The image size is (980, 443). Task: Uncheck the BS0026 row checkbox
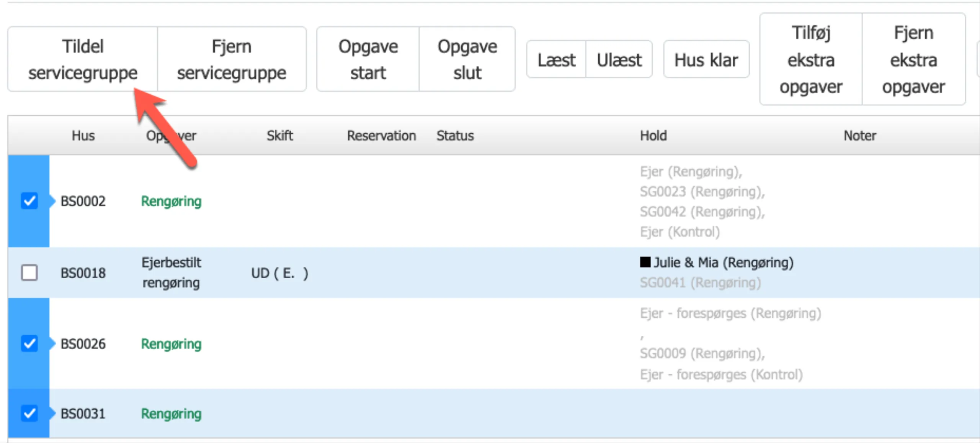click(x=29, y=343)
